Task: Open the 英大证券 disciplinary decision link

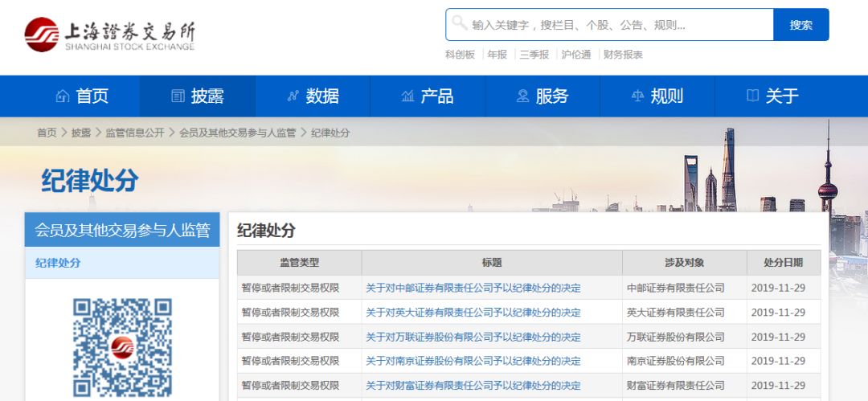Action: (x=473, y=313)
